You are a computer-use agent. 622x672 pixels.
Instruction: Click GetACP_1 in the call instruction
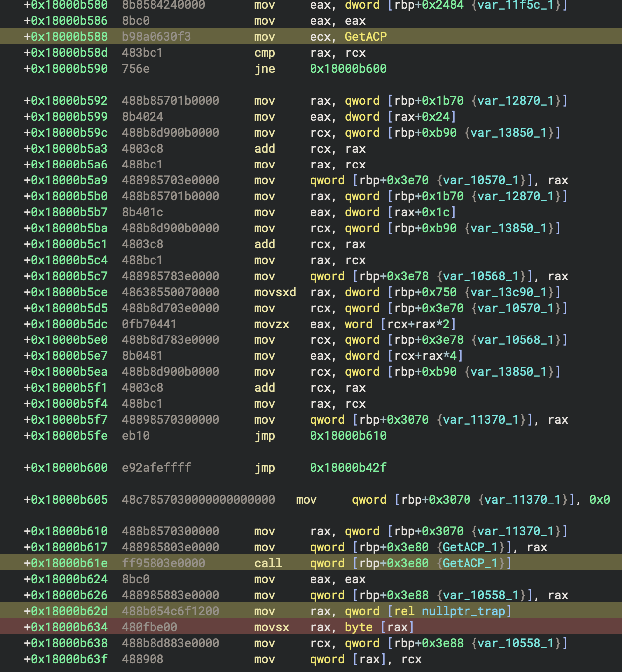click(x=470, y=563)
